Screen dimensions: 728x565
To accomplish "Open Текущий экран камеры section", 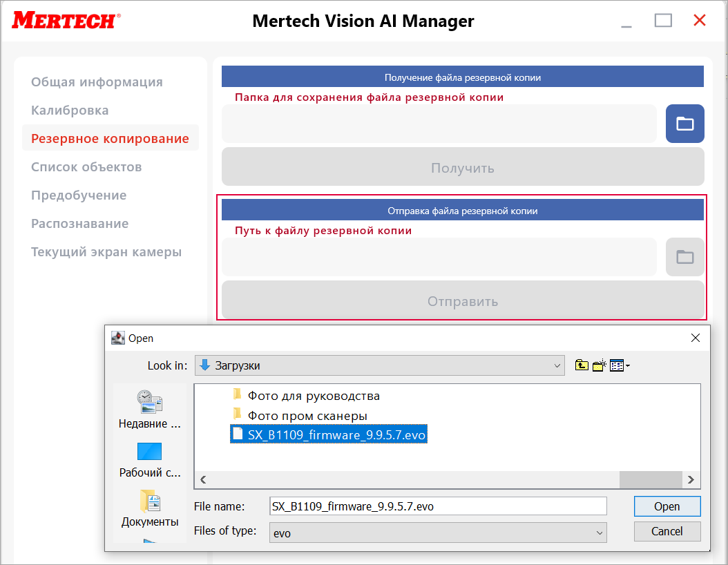I will point(106,252).
